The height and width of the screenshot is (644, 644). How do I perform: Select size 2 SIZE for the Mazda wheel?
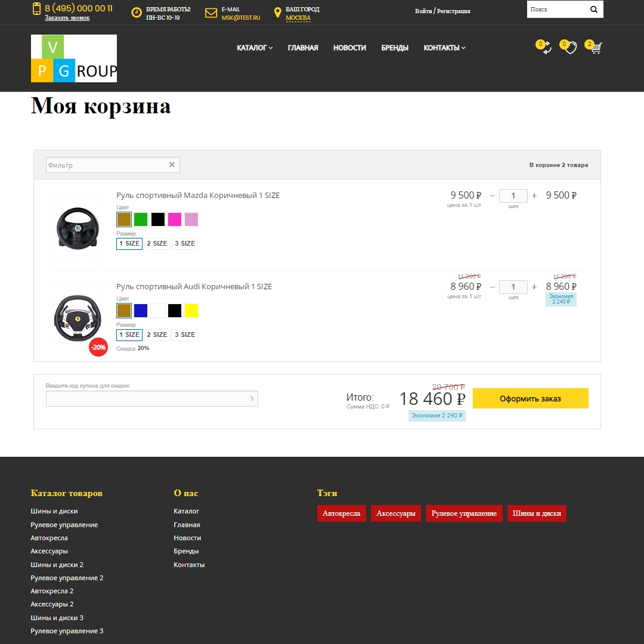pos(157,243)
